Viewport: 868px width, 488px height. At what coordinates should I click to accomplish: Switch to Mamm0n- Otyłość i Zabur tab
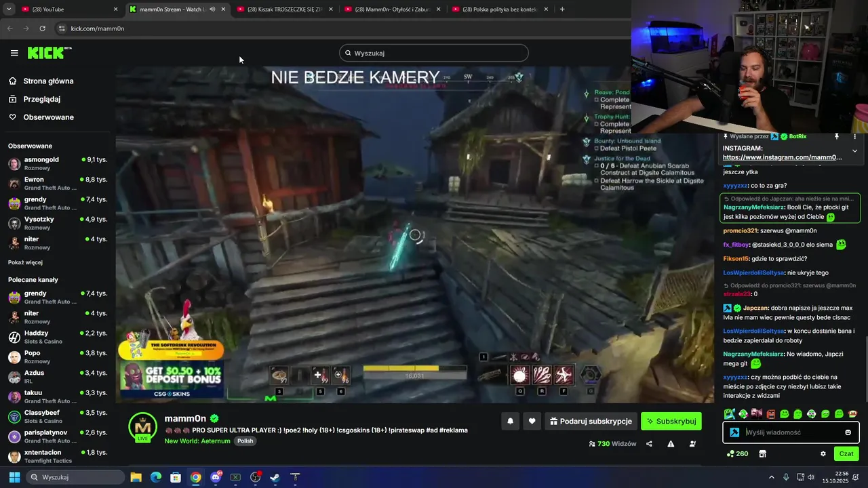[x=393, y=9]
